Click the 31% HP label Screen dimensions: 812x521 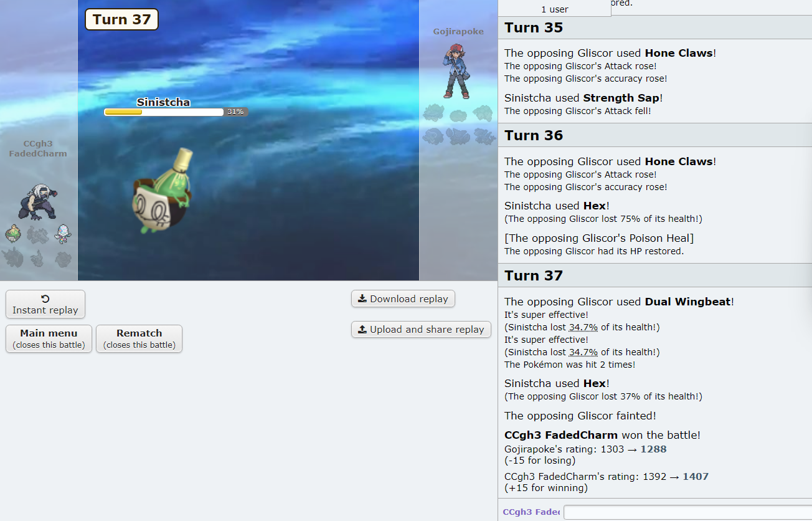pos(235,112)
